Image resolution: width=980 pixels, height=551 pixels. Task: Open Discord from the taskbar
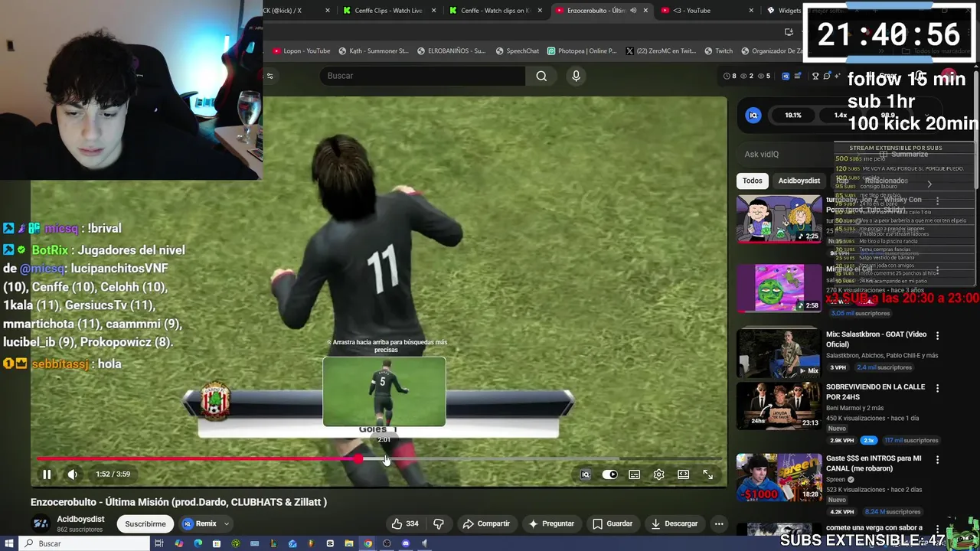[x=406, y=543]
